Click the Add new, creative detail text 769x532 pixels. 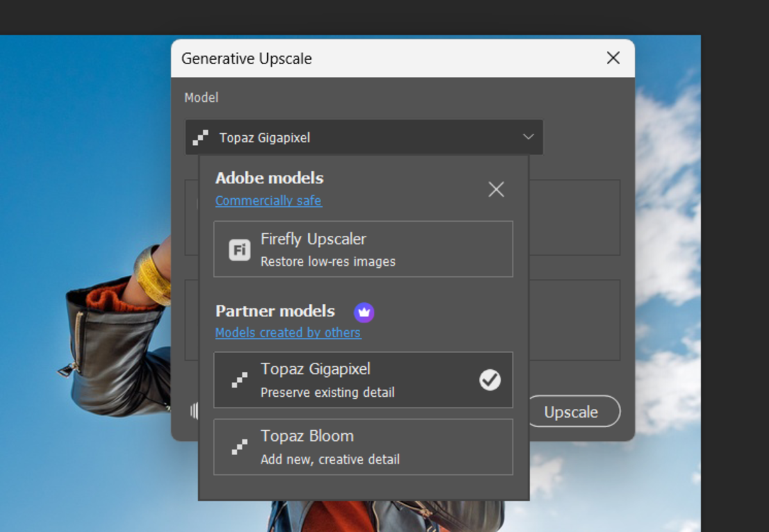point(330,460)
